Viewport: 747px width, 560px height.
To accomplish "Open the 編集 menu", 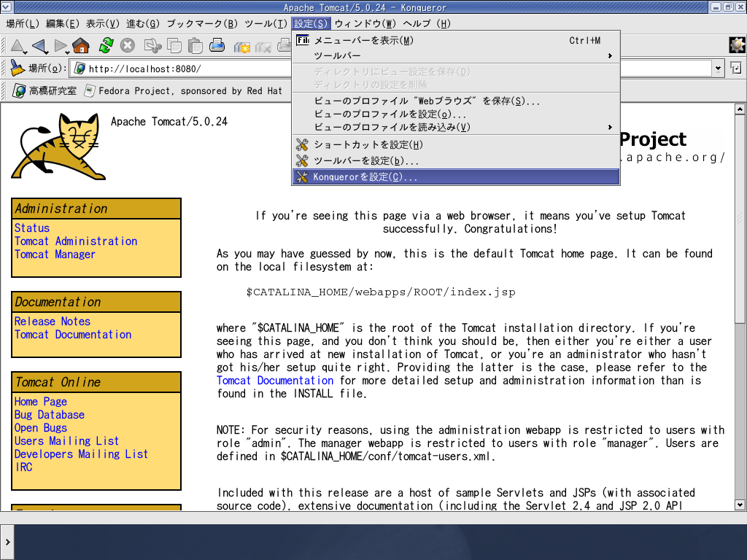I will click(x=63, y=23).
